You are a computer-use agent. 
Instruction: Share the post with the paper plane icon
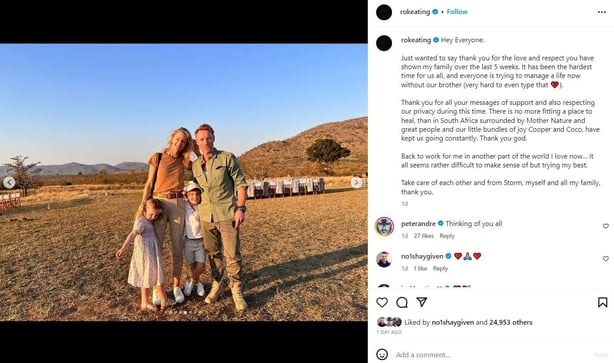[421, 302]
